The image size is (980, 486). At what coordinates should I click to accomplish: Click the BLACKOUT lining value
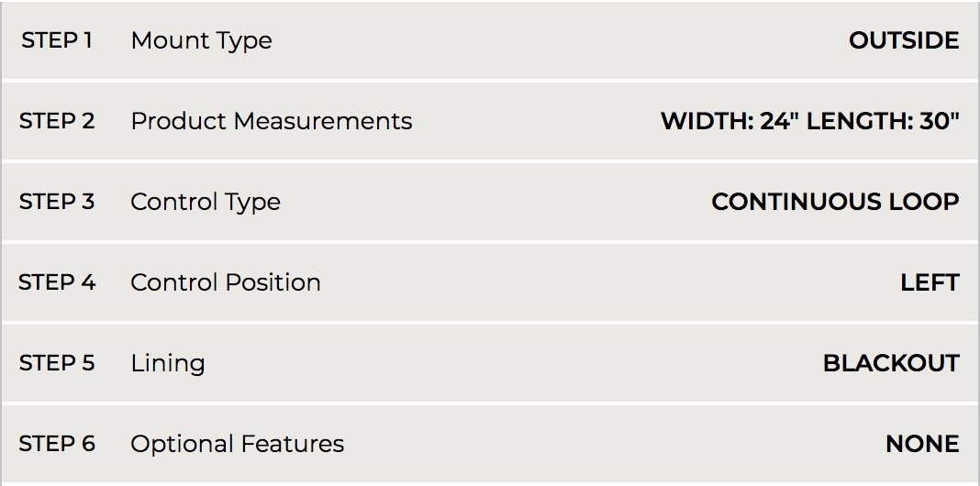pyautogui.click(x=890, y=363)
